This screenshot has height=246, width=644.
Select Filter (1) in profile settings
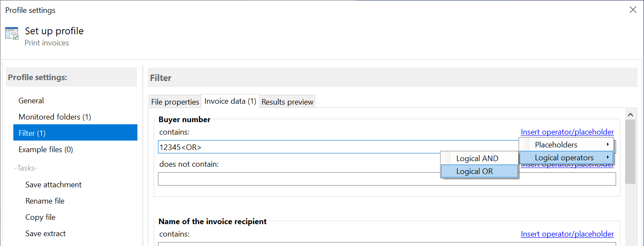click(75, 133)
